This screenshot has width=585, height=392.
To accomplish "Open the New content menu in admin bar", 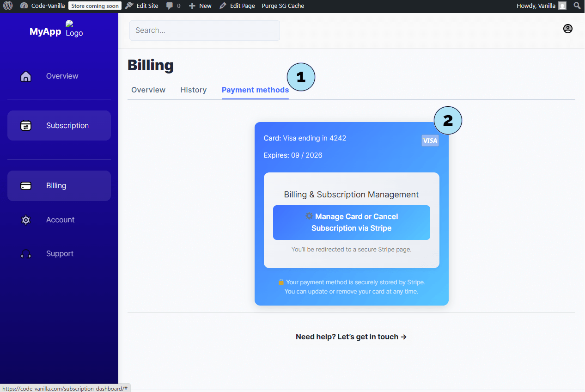I will pos(200,6).
